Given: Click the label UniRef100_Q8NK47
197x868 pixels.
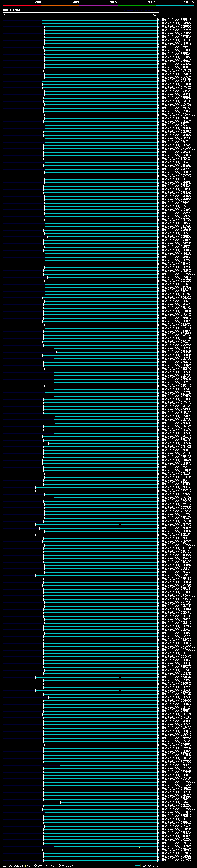Looking at the screenshot, I should 177,362.
